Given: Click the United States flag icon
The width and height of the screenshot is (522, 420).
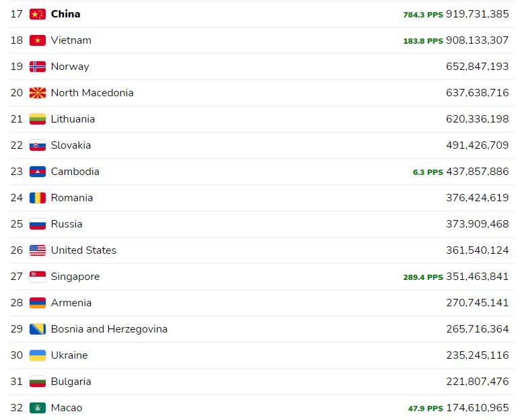Looking at the screenshot, I should point(38,250).
